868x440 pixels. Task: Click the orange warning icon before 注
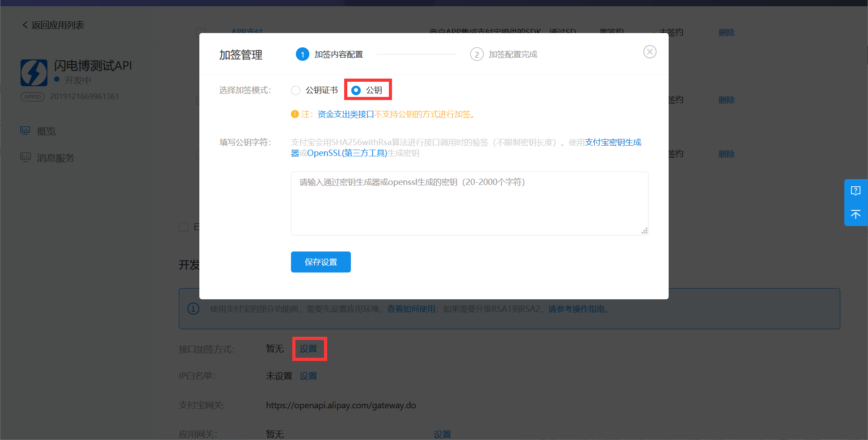[x=295, y=114]
